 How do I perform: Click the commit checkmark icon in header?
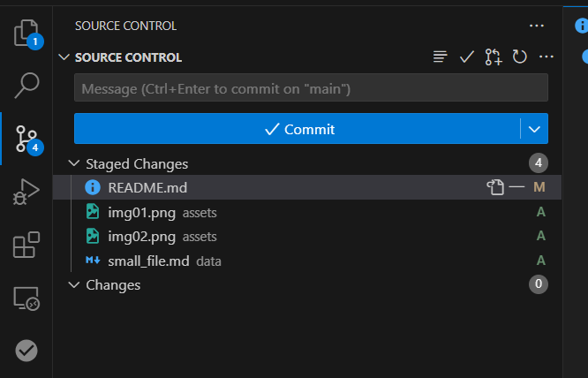467,57
